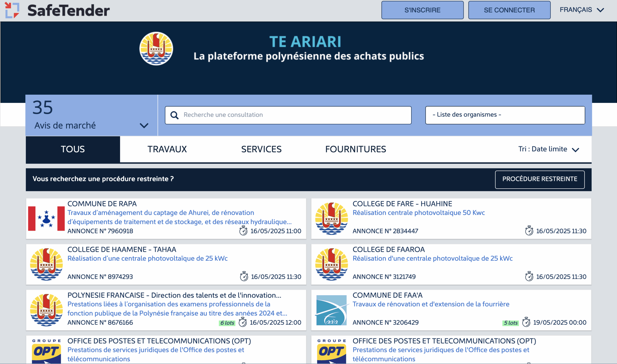The height and width of the screenshot is (364, 617).
Task: Click the S'INSCRIRE button
Action: [422, 10]
